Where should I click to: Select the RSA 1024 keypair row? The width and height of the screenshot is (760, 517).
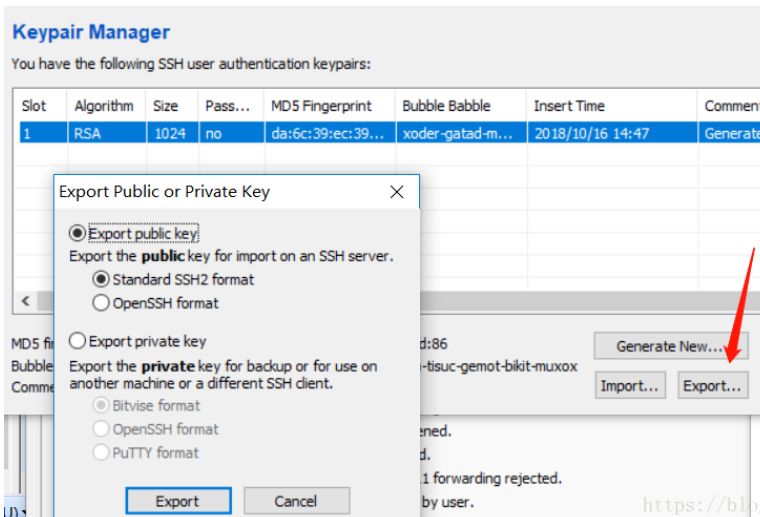coord(300,133)
